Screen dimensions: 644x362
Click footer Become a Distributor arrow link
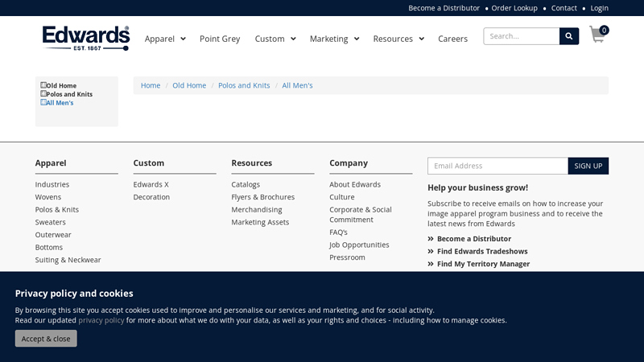[x=469, y=239]
